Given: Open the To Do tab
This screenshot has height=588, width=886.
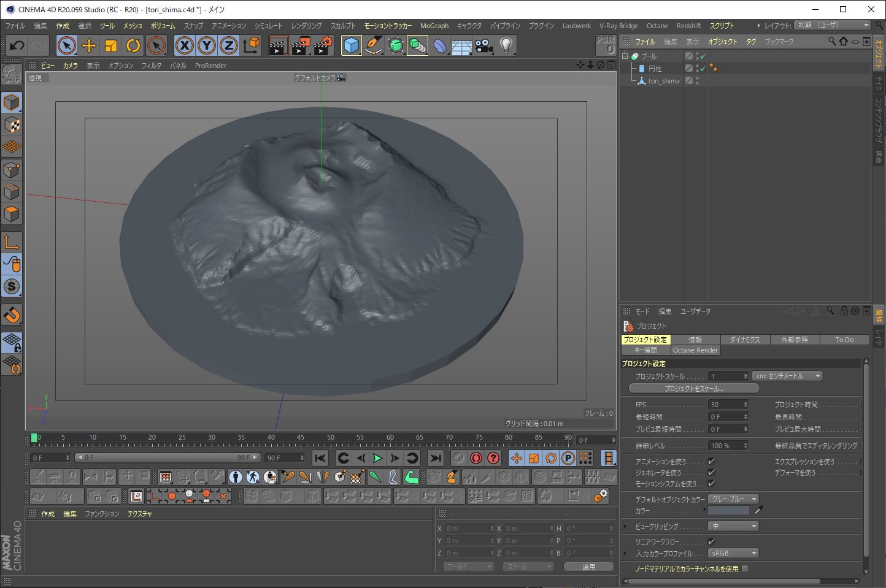Looking at the screenshot, I should point(844,340).
